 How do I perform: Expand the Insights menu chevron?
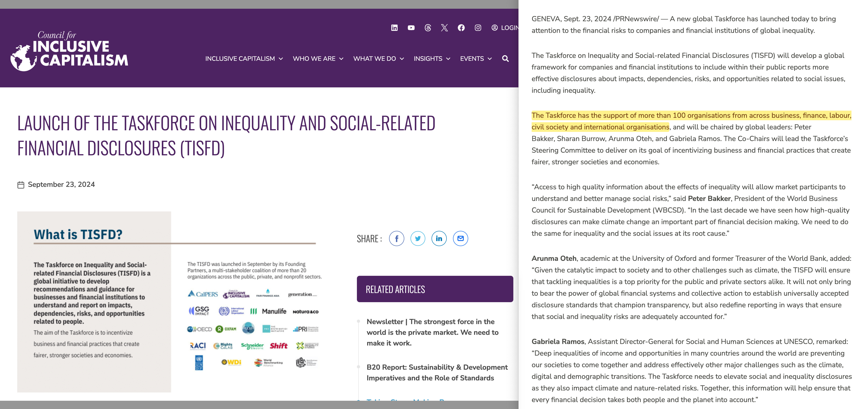coord(448,59)
